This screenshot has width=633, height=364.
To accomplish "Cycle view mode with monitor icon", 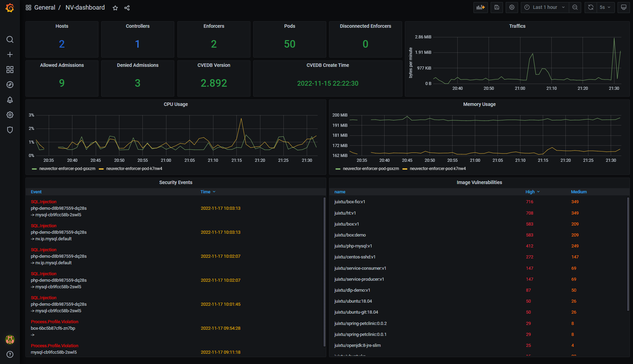I will coord(624,7).
